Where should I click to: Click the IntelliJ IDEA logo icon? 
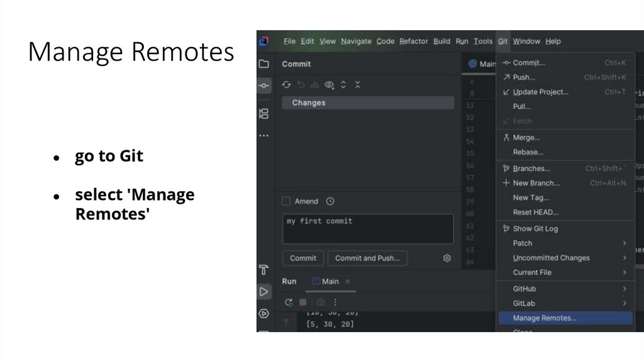click(x=264, y=41)
